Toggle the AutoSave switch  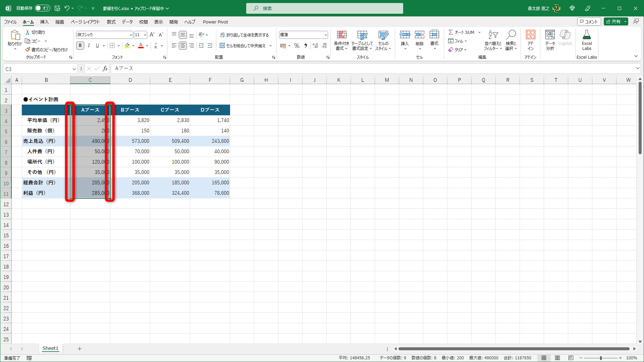(x=43, y=8)
